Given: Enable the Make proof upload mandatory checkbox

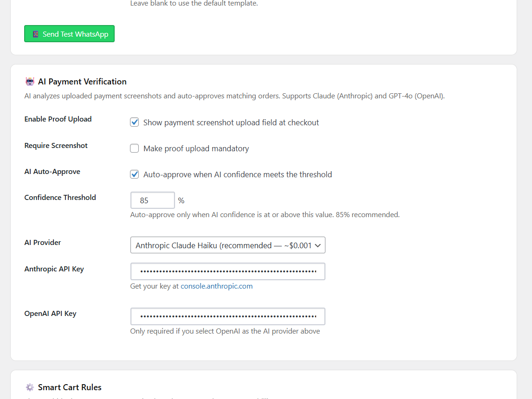Looking at the screenshot, I should [x=135, y=148].
